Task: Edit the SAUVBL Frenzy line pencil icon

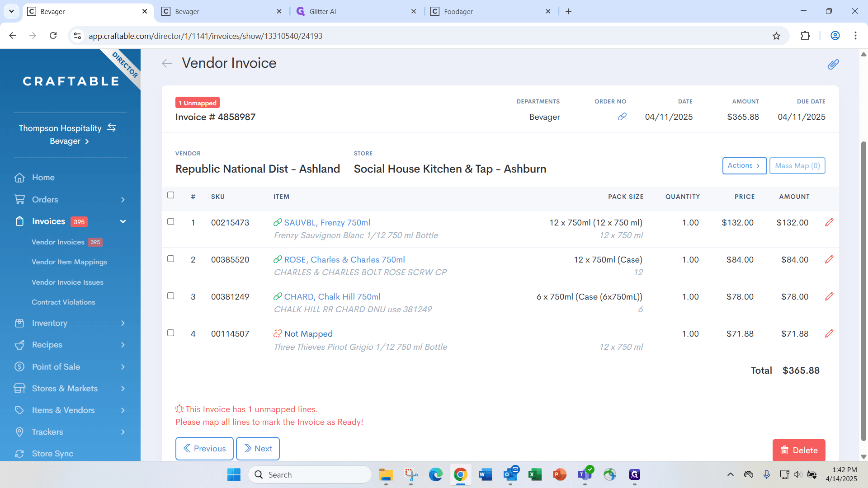Action: tap(829, 222)
